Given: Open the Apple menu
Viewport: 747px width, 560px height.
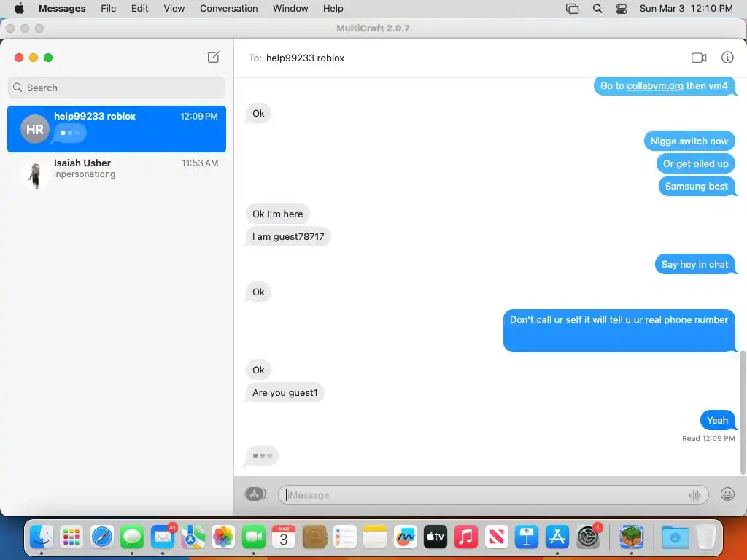Looking at the screenshot, I should (19, 8).
